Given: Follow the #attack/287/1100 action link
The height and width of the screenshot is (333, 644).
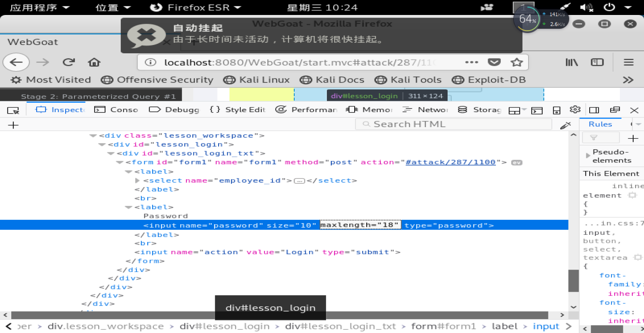Looking at the screenshot, I should [x=451, y=162].
